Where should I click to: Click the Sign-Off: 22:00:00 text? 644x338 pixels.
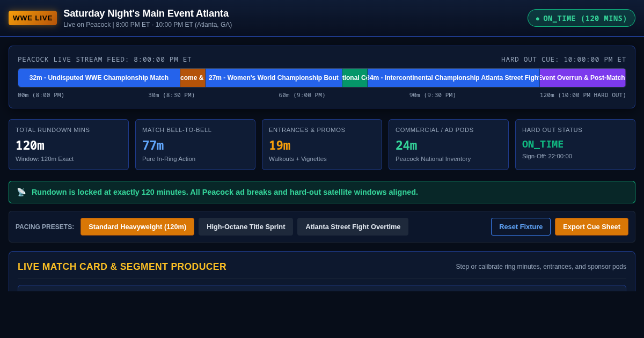(x=547, y=156)
